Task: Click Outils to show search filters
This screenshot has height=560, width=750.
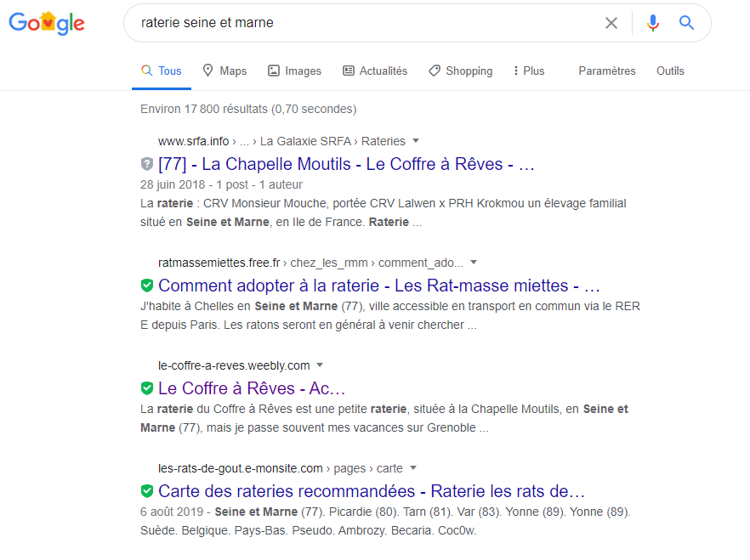Action: click(x=670, y=71)
